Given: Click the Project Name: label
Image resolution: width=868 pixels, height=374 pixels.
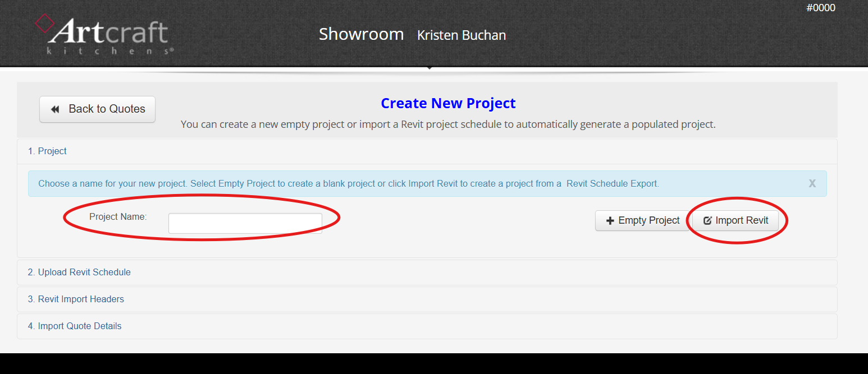Looking at the screenshot, I should (118, 216).
